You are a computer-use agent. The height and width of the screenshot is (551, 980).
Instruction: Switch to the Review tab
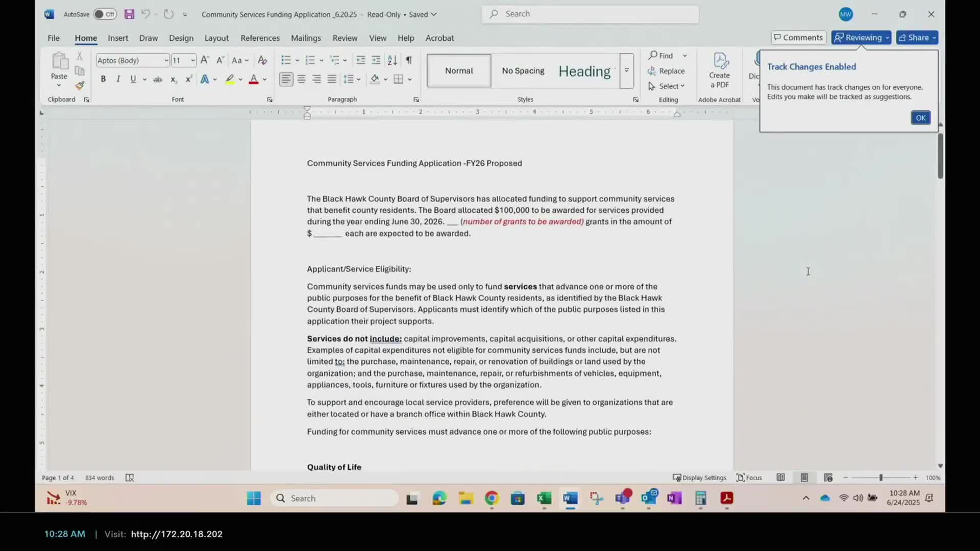click(345, 38)
